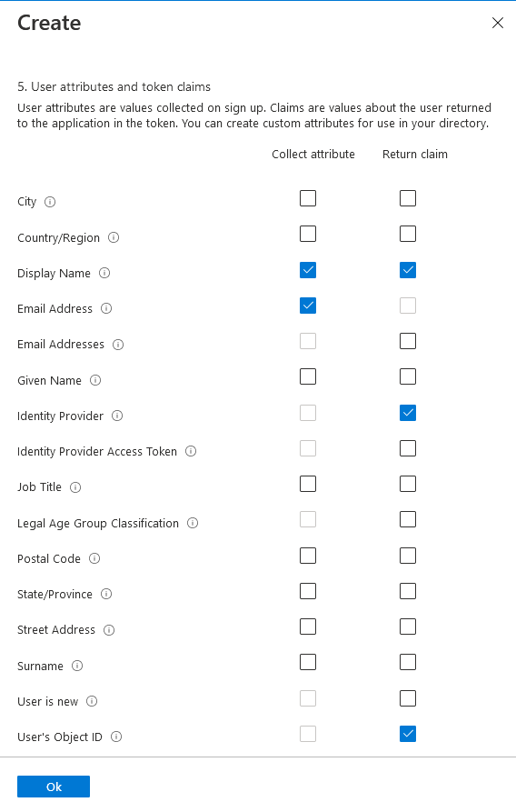Check Collect attribute for Job Title
The width and height of the screenshot is (516, 812).
pos(308,484)
